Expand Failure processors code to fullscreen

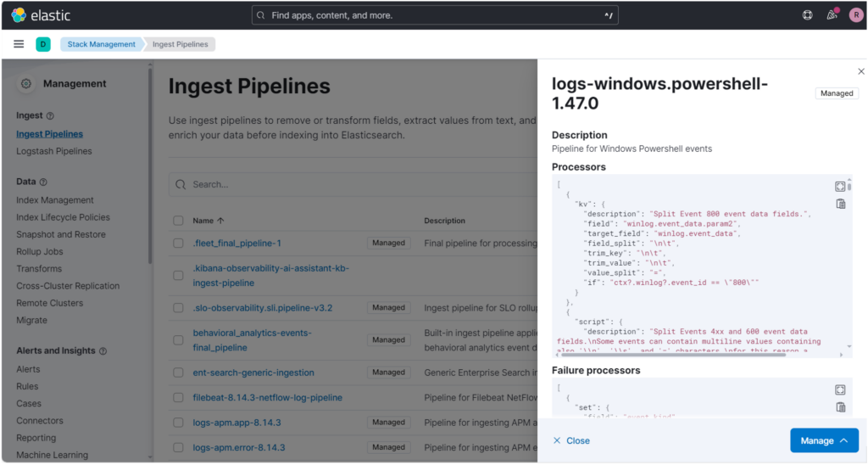pyautogui.click(x=840, y=389)
